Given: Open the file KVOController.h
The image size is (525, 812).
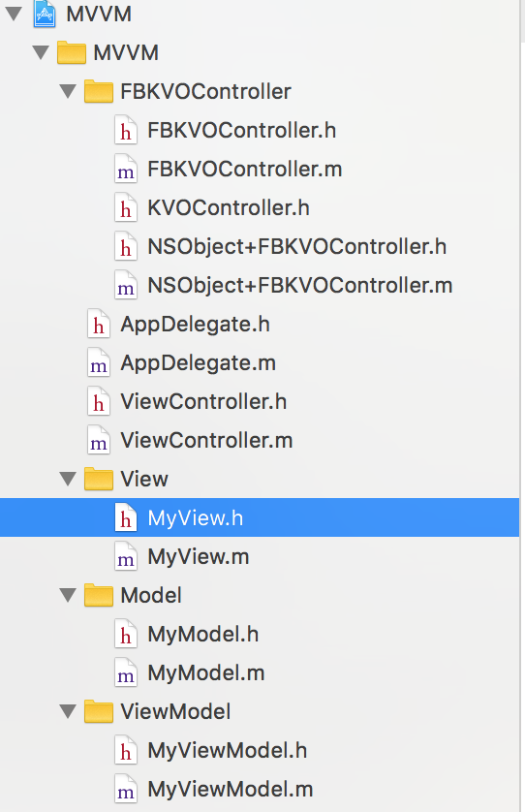Looking at the screenshot, I should point(229,208).
